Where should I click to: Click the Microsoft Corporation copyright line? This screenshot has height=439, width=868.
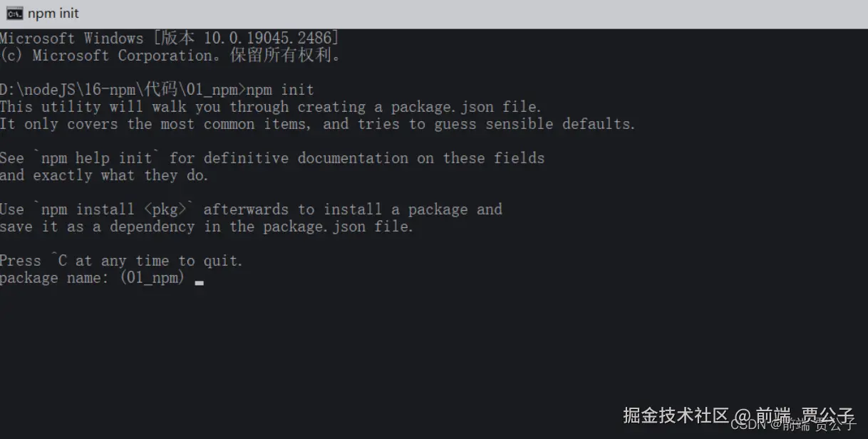171,56
